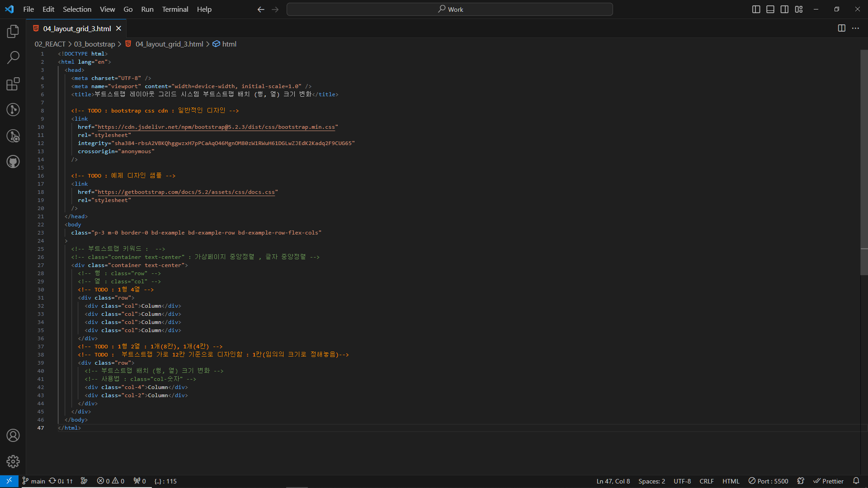Open the Terminal menu
This screenshot has height=488, width=868.
click(175, 9)
